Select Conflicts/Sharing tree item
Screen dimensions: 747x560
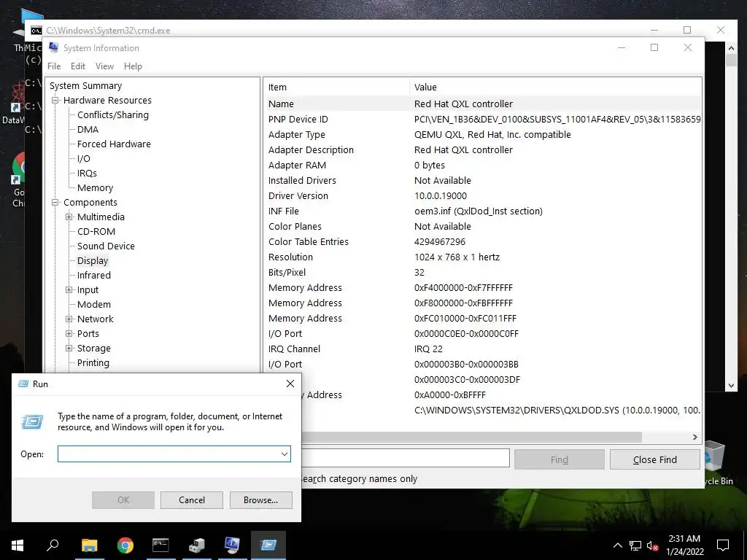tap(113, 114)
